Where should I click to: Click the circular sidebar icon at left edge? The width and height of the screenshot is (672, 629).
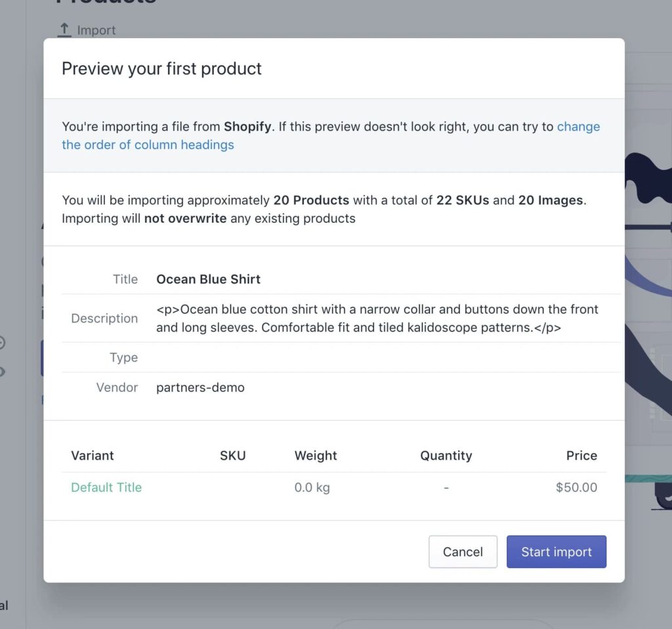[2, 343]
